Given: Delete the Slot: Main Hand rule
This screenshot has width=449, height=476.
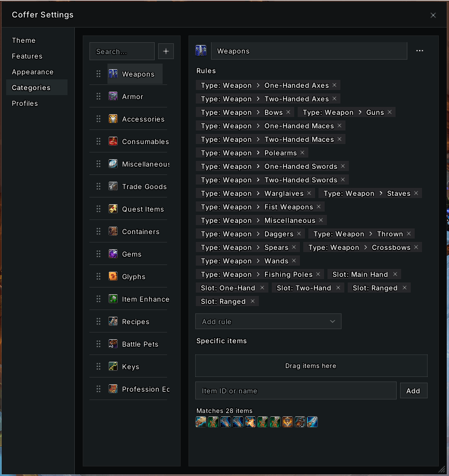Looking at the screenshot, I should (x=395, y=274).
